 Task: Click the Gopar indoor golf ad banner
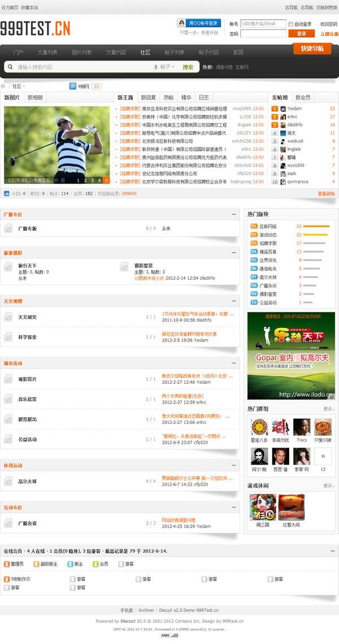point(291,356)
